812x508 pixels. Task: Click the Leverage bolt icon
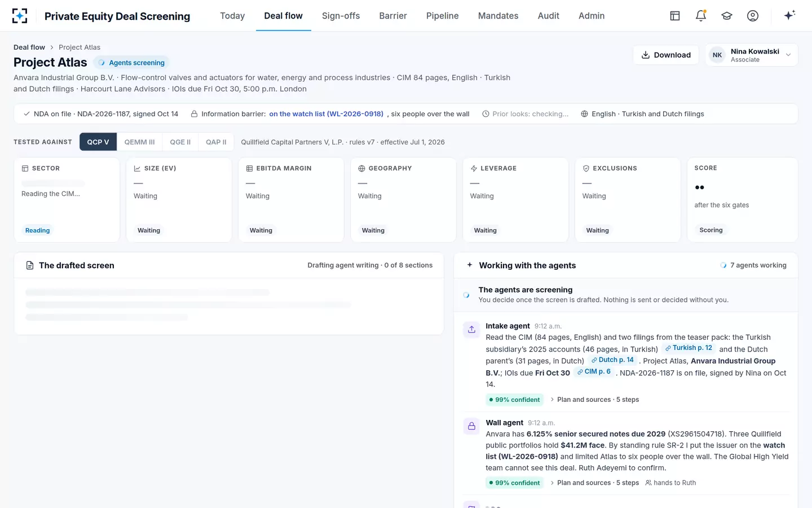pos(474,168)
